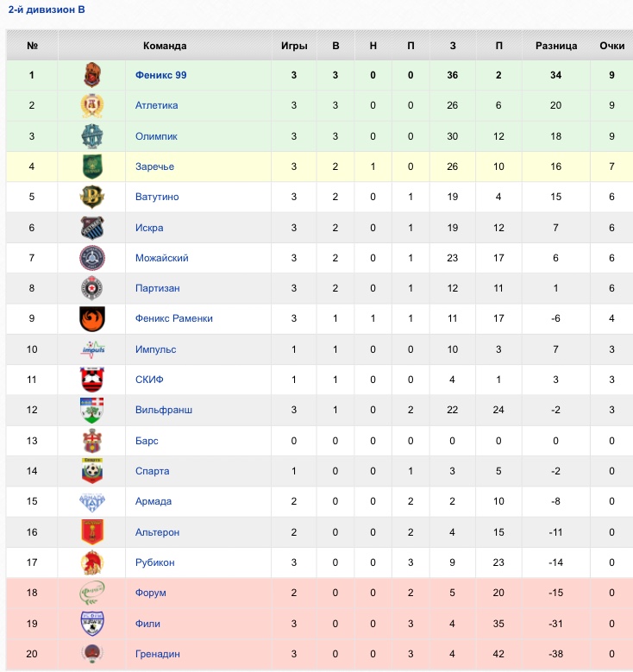Click the Разница column header
Image resolution: width=633 pixels, height=672 pixels.
coord(555,46)
